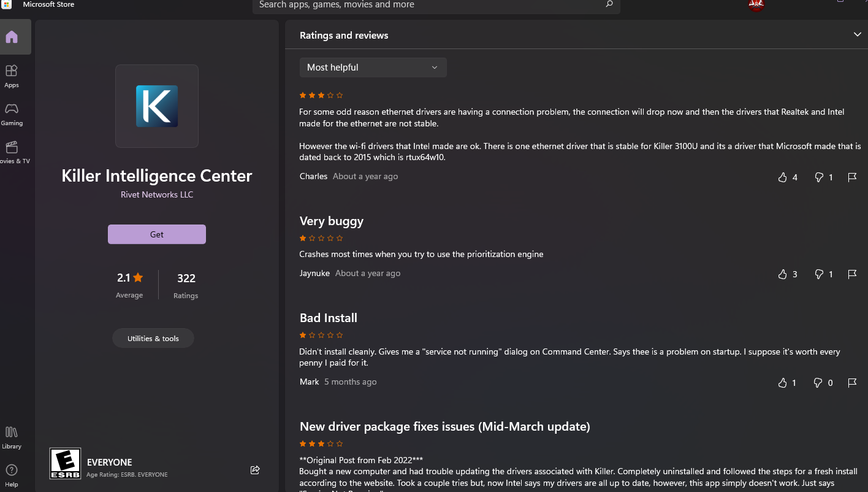Image resolution: width=868 pixels, height=492 pixels.
Task: Go to Apps section in sidebar
Action: [x=12, y=75]
